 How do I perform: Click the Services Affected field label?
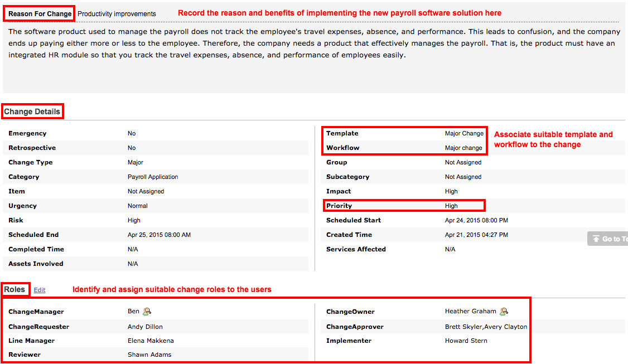356,249
